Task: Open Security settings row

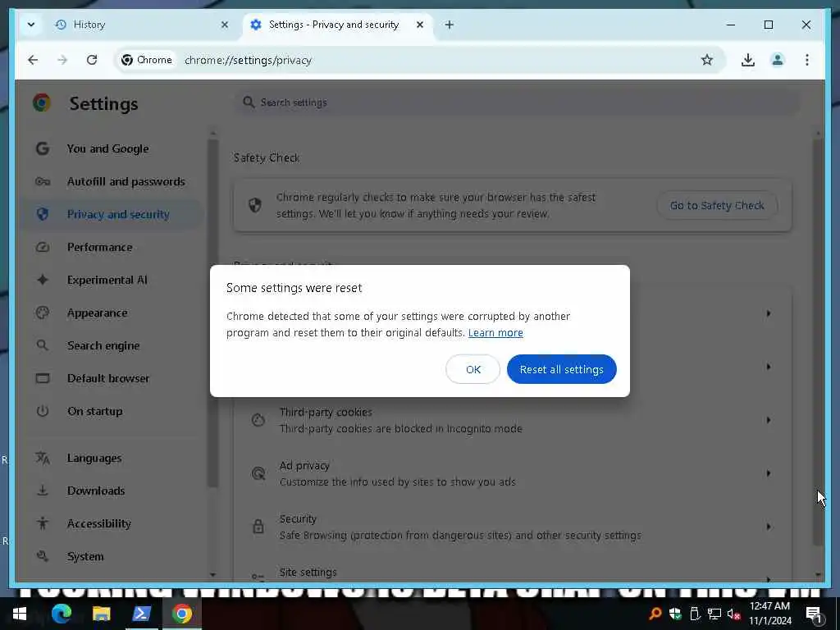Action: pos(513,527)
